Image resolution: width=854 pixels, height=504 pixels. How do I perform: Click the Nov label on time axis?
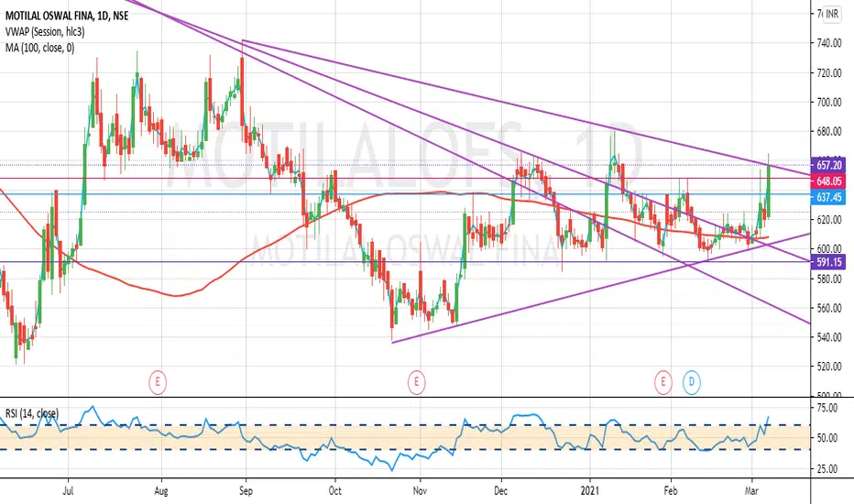420,491
